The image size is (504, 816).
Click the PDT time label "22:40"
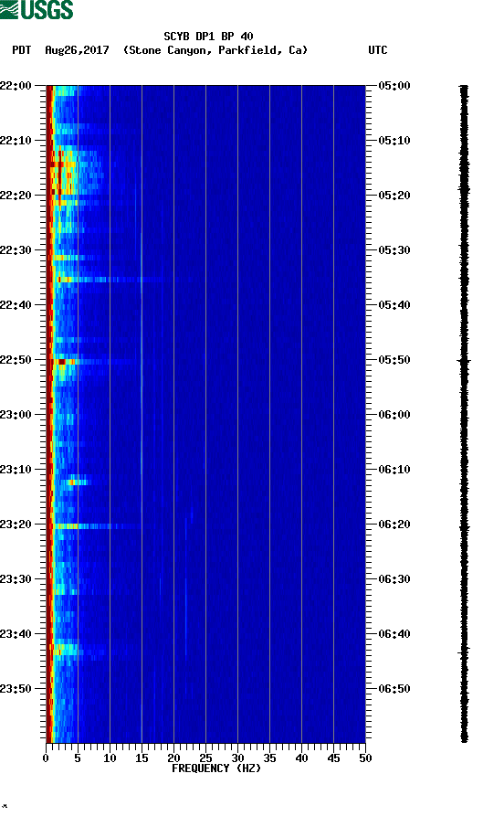(x=16, y=305)
